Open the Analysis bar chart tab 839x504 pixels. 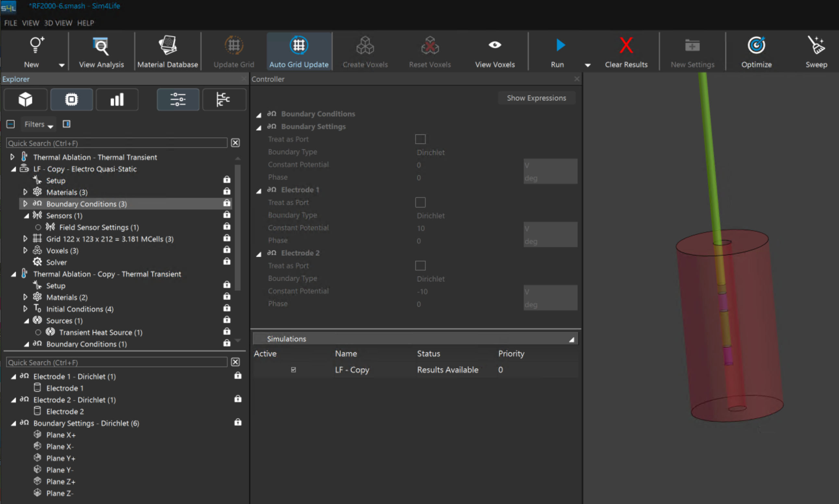(117, 100)
